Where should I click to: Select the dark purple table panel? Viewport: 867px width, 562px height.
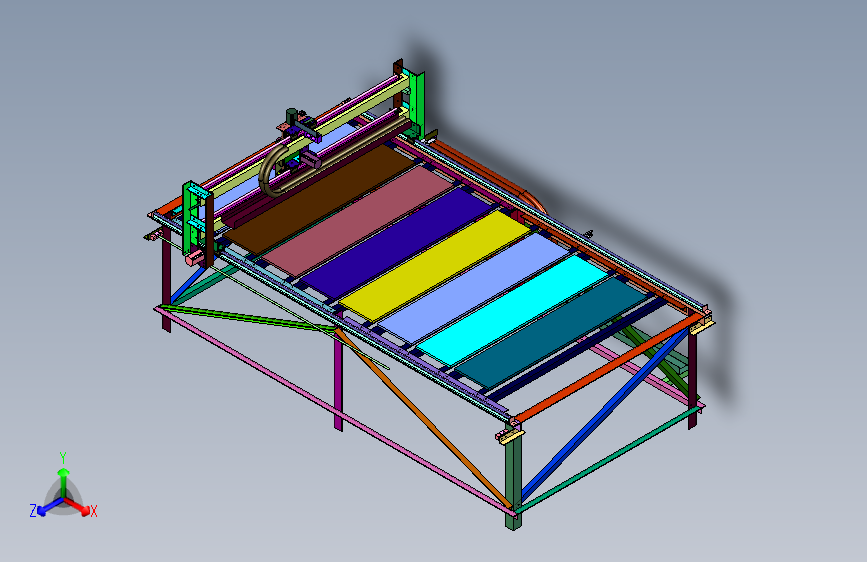(x=396, y=243)
